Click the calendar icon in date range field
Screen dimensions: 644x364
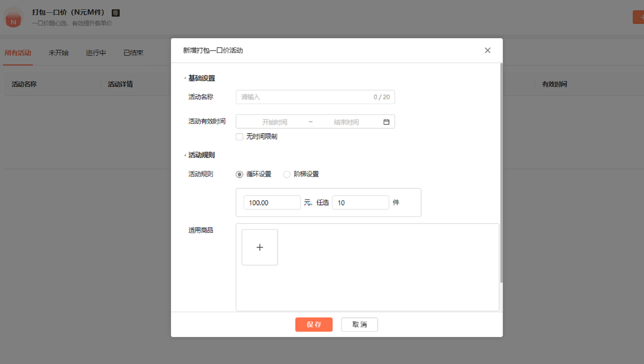(x=386, y=122)
